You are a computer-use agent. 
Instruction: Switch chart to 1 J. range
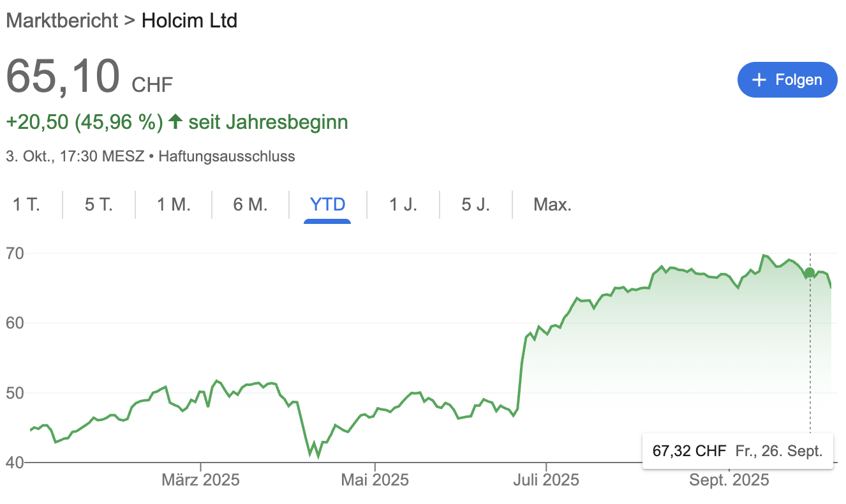pos(403,205)
